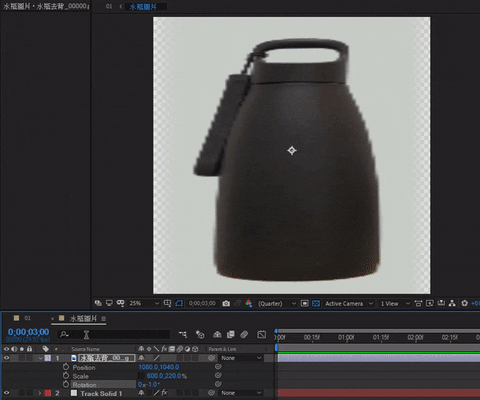Take a snapshot with the camera icon

(226, 303)
